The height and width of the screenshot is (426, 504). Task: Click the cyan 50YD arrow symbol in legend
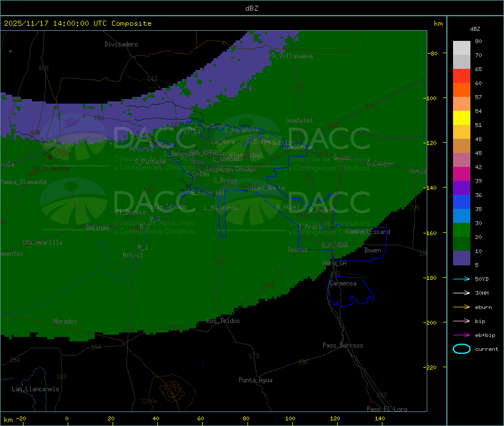[x=461, y=279]
